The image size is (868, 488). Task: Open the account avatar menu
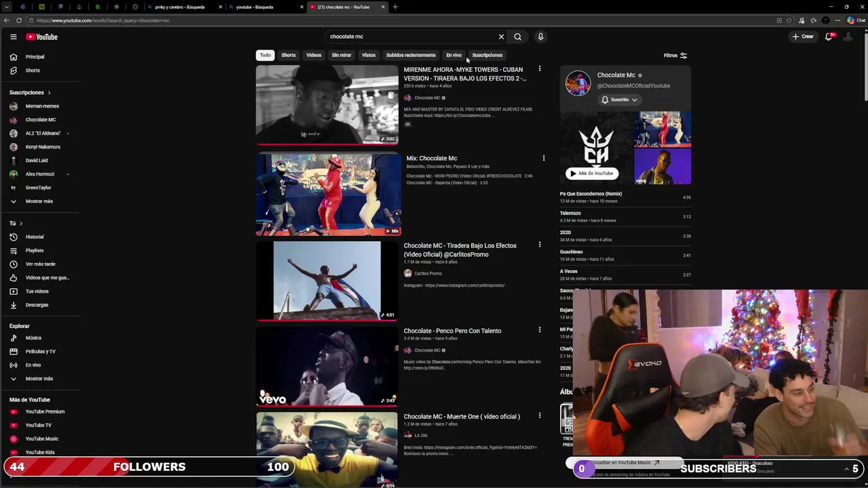click(848, 37)
